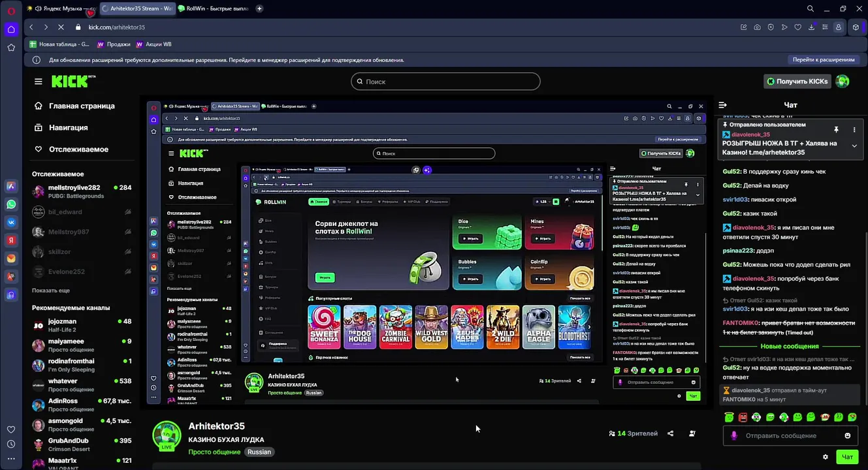This screenshot has width=868, height=470.
Task: Open bil_edward offline channel
Action: [x=82, y=212]
